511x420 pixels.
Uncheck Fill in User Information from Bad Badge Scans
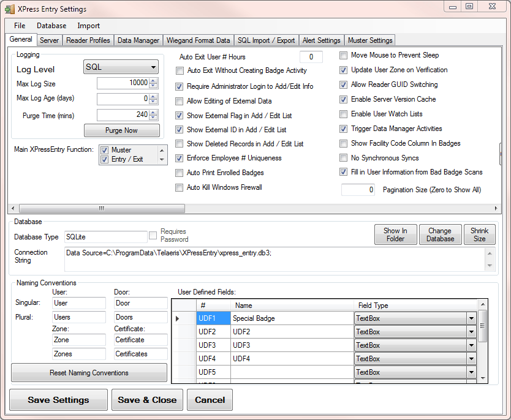(x=344, y=172)
